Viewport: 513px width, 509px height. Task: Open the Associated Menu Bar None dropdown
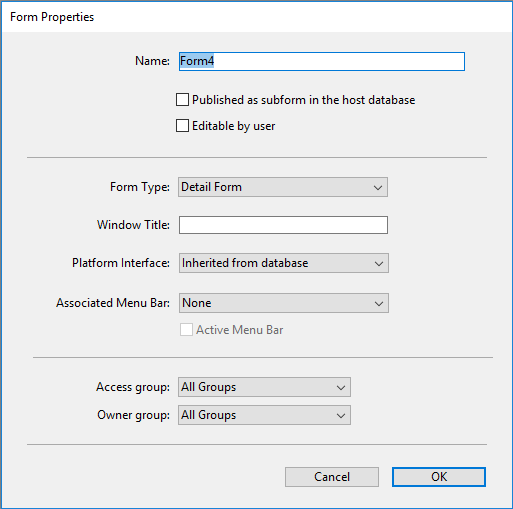pos(284,303)
